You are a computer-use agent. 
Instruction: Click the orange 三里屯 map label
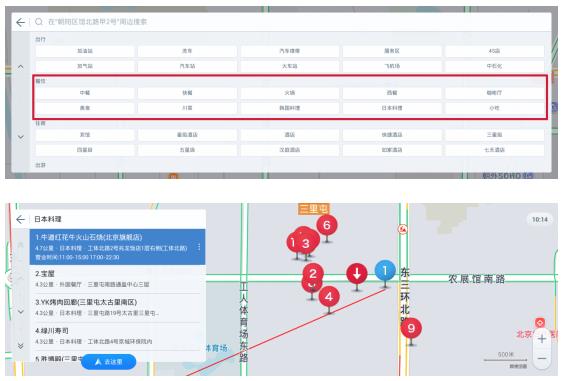point(314,209)
